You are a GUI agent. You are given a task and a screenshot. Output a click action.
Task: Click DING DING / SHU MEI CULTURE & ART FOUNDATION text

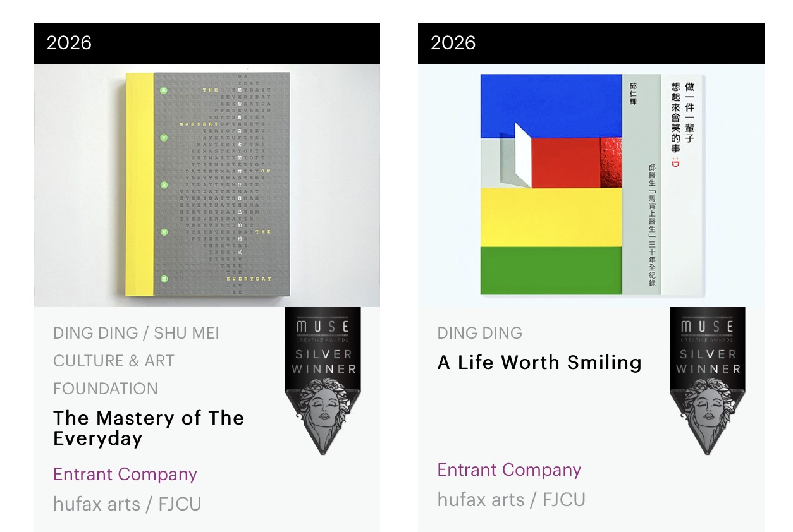coord(136,360)
